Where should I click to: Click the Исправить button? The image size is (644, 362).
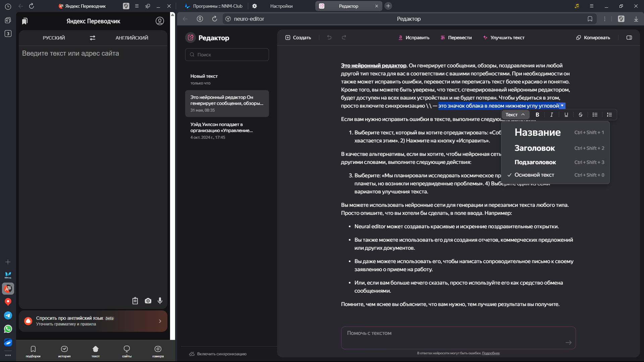point(414,38)
